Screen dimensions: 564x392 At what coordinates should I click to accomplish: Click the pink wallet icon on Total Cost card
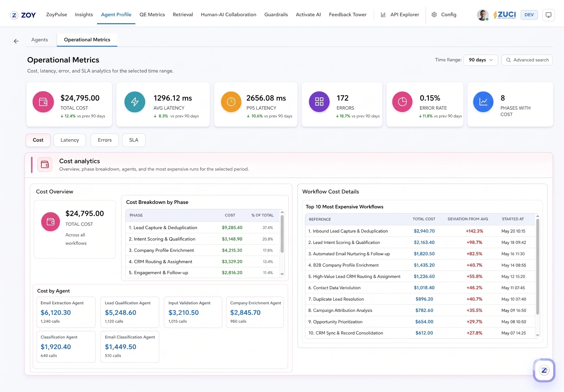tap(43, 102)
